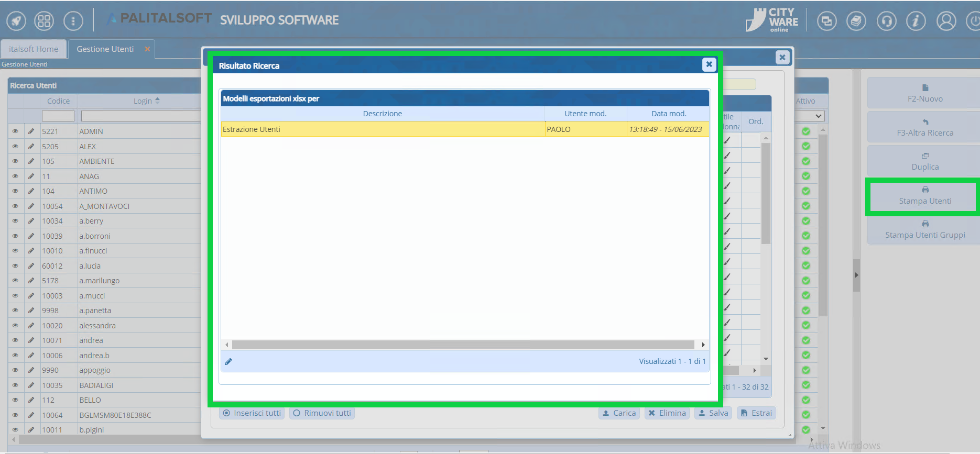Select the Rimuovi tutti radio option

pyautogui.click(x=322, y=413)
